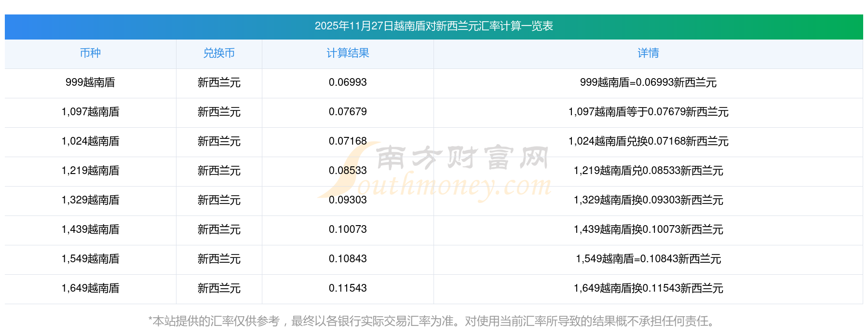Select the '计算结果' column header
Screen dimensions: 868x336
click(348, 53)
